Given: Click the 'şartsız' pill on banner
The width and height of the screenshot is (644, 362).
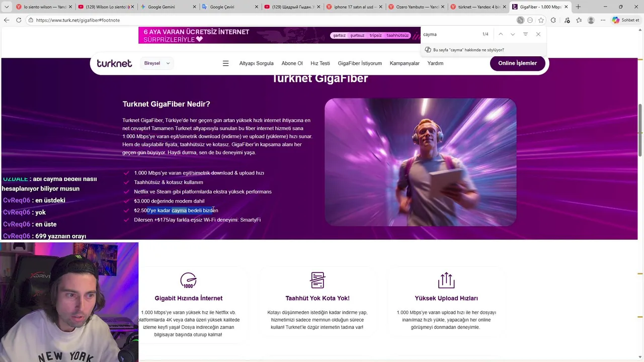Looking at the screenshot, I should click(340, 35).
